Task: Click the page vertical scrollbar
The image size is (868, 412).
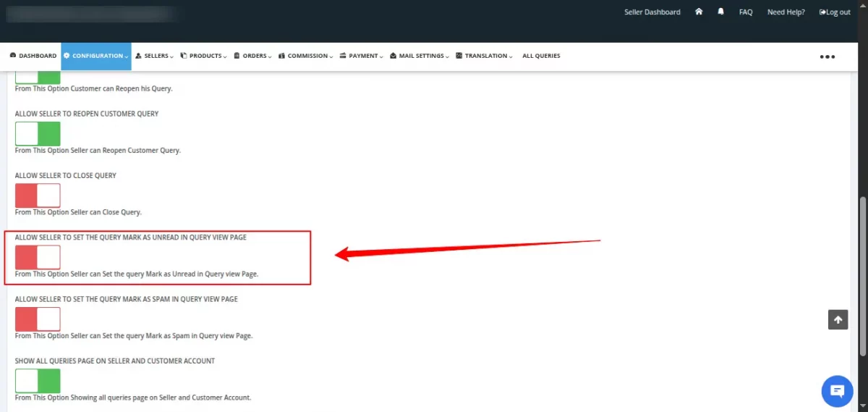Action: [861, 275]
